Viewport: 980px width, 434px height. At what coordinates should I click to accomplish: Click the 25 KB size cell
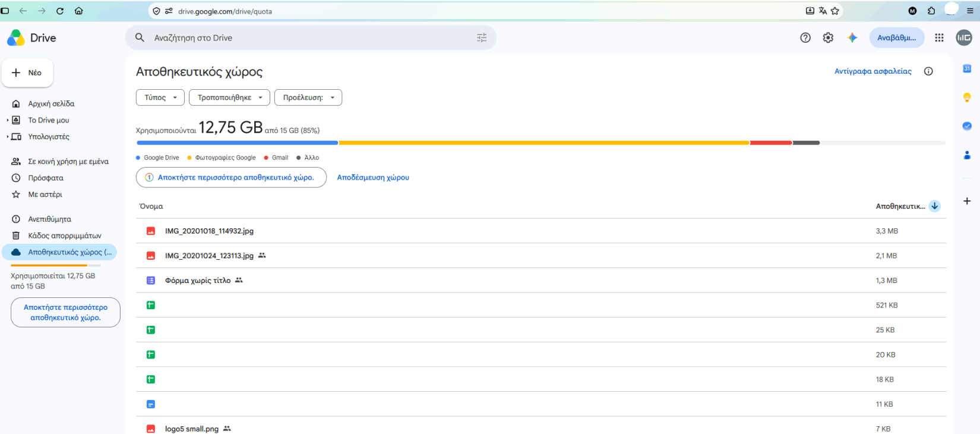point(885,330)
